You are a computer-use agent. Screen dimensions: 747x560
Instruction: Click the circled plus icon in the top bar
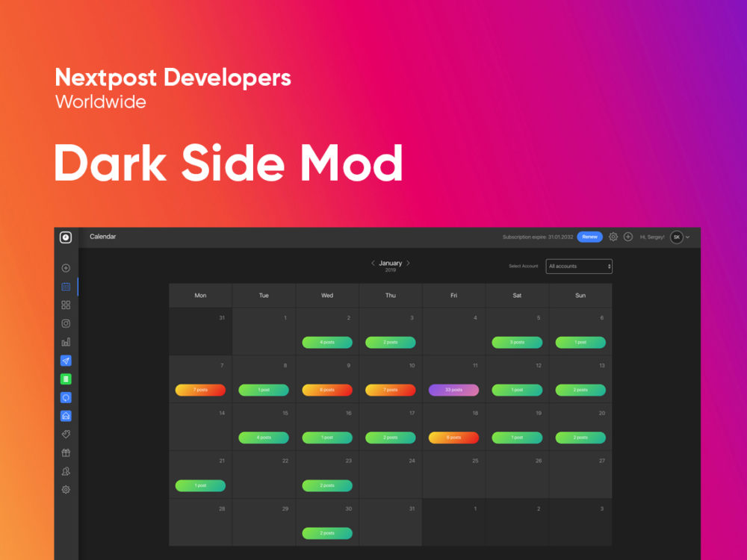click(628, 237)
